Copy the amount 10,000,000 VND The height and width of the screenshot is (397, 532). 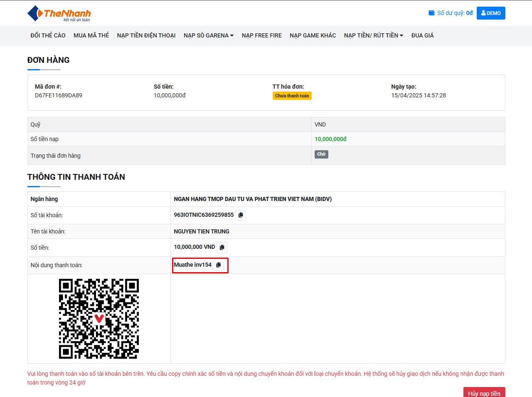[x=222, y=248]
